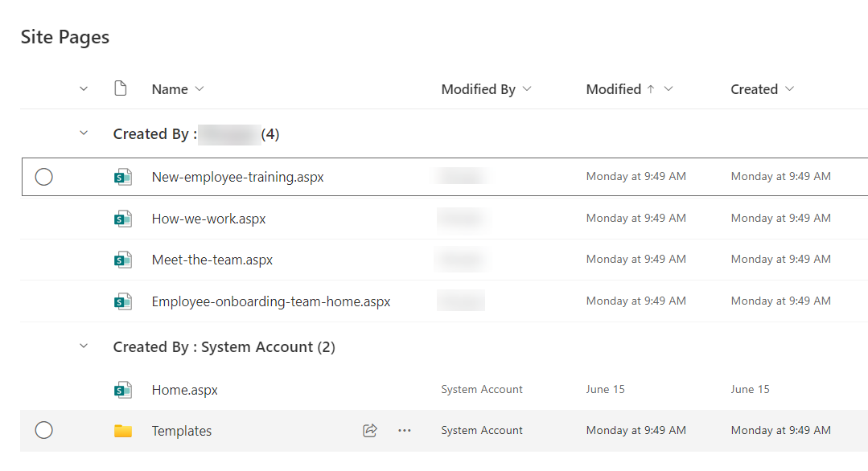Viewport: 868px width, 471px height.
Task: Click the file type document icon in the header
Action: click(121, 88)
